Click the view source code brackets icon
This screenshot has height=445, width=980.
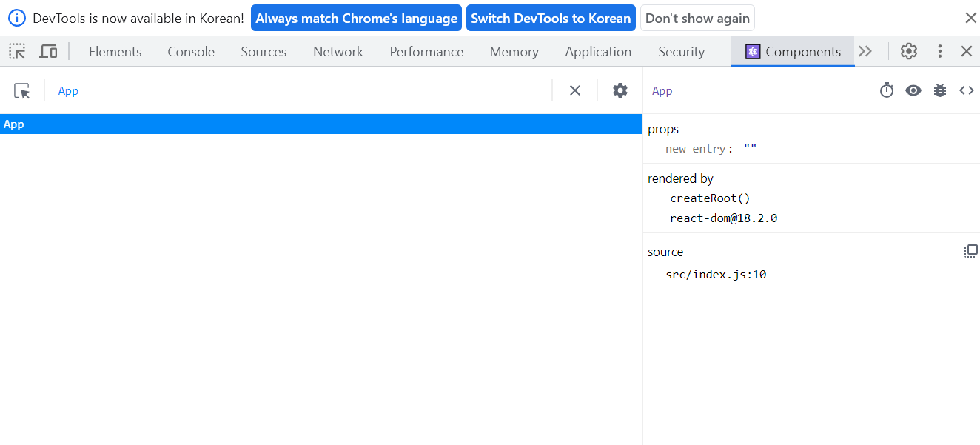tap(967, 90)
